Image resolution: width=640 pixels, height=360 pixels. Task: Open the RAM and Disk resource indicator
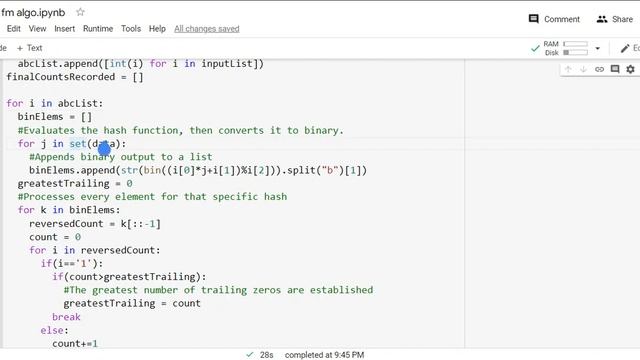click(x=565, y=48)
